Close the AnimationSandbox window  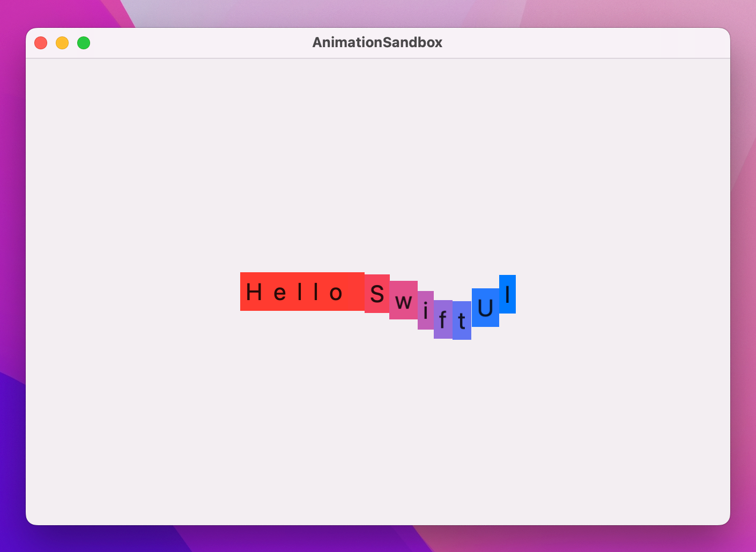(x=41, y=43)
